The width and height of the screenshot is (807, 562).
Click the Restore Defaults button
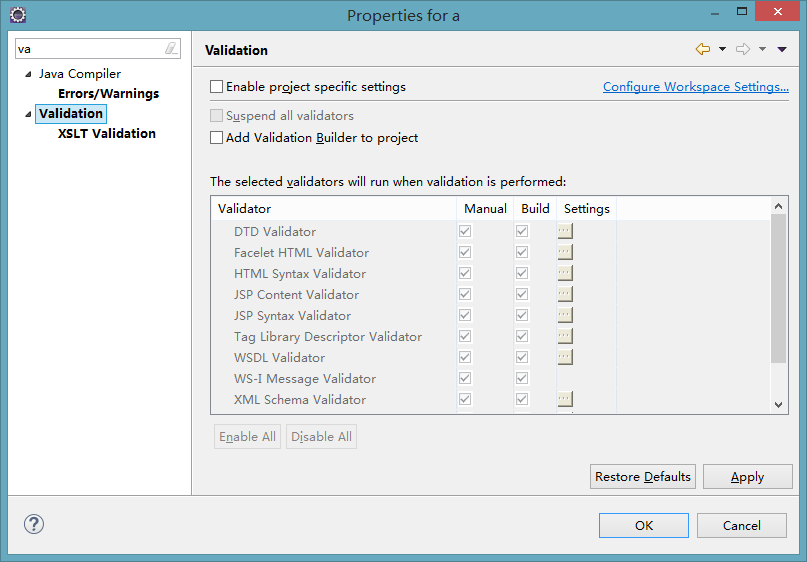click(642, 476)
